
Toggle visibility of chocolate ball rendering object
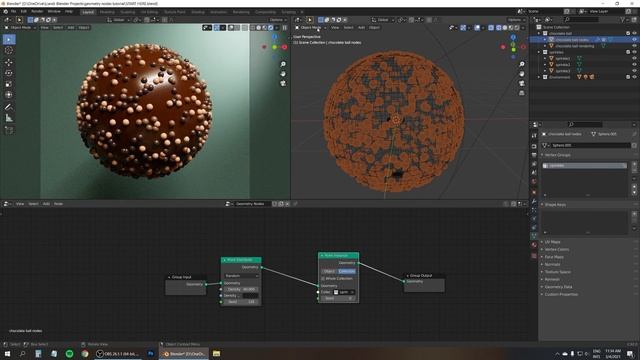634,46
